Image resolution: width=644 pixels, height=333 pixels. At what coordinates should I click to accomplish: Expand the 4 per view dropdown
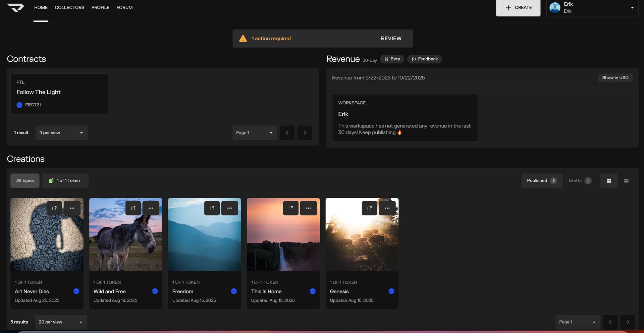(x=61, y=133)
